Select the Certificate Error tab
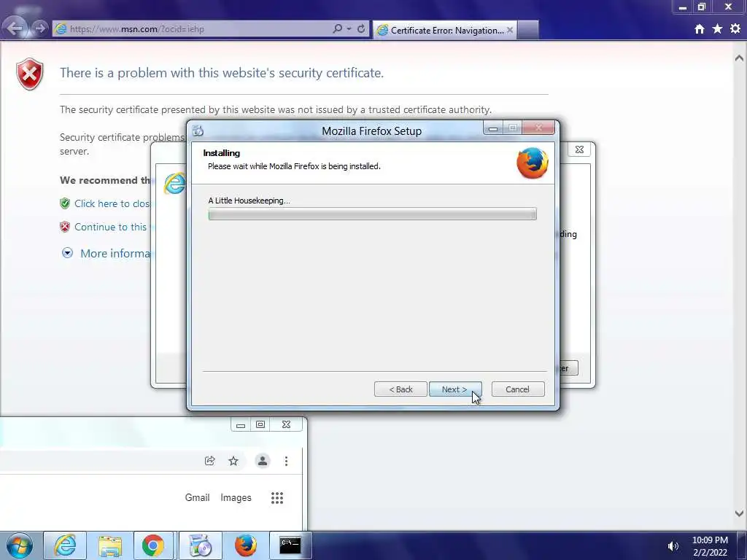747x560 pixels. click(444, 30)
